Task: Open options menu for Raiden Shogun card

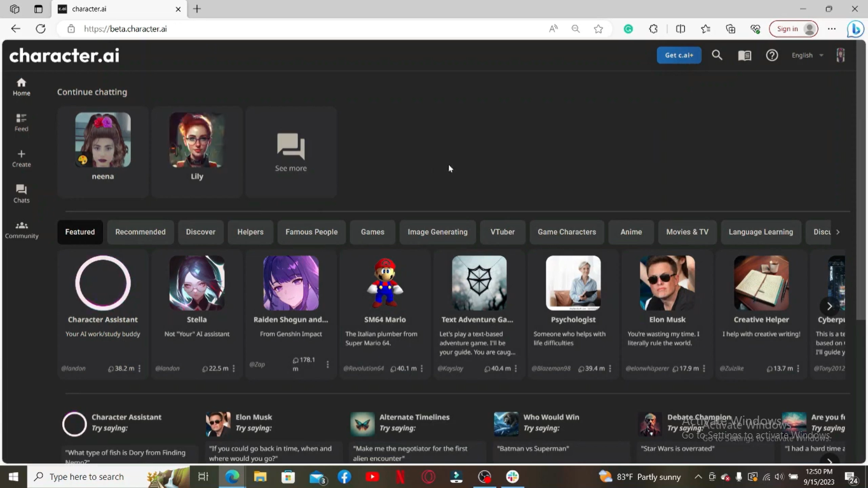Action: point(327,365)
